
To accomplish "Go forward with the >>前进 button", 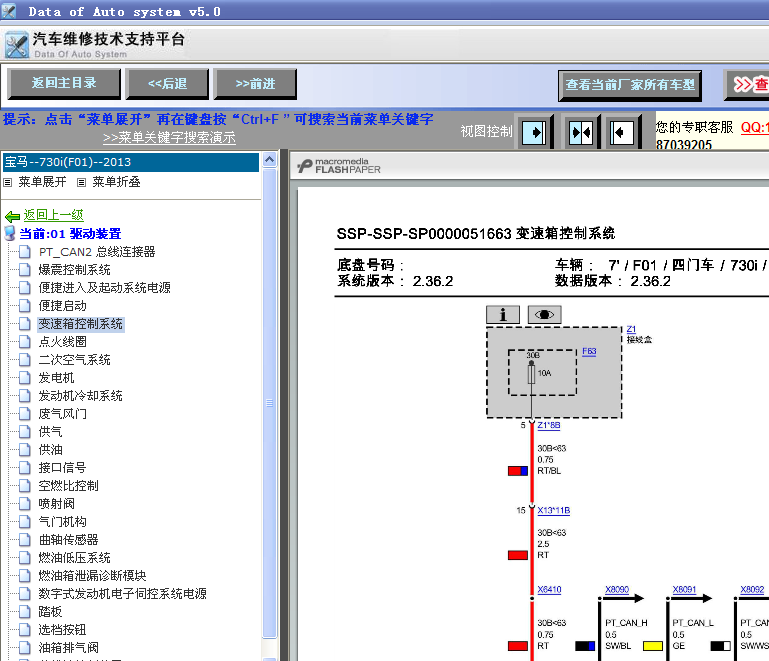I will 255,83.
